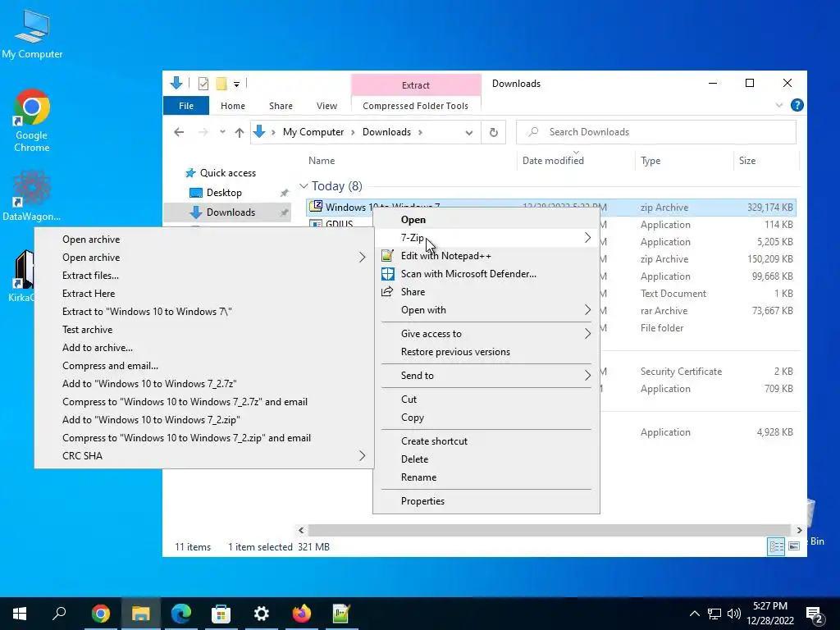This screenshot has height=630, width=840.
Task: Open address bar history dropdown
Action: (x=468, y=132)
